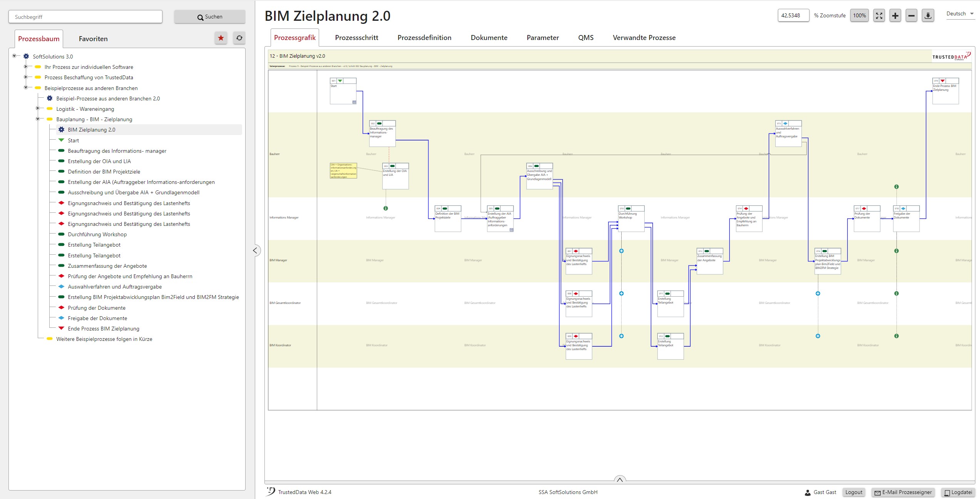Open the Logdatei button
This screenshot has width=980, height=499.
click(x=958, y=492)
